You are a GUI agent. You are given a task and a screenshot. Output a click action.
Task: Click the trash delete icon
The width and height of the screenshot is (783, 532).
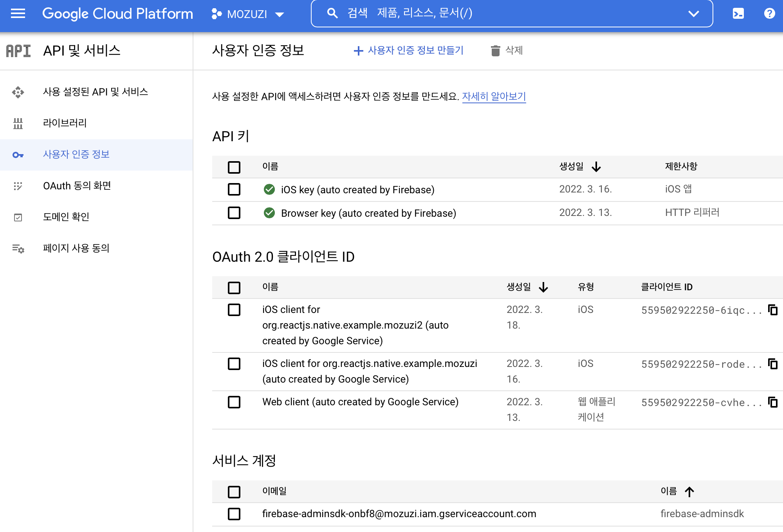496,50
